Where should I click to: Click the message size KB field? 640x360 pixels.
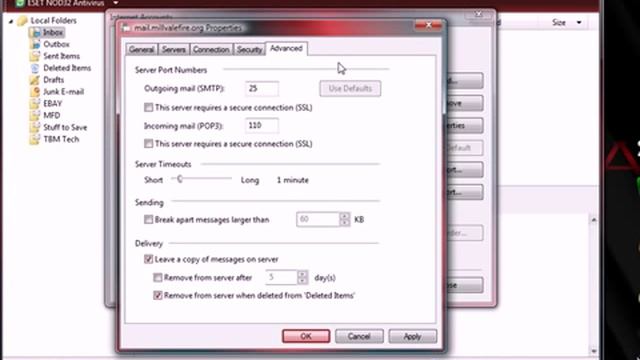318,219
